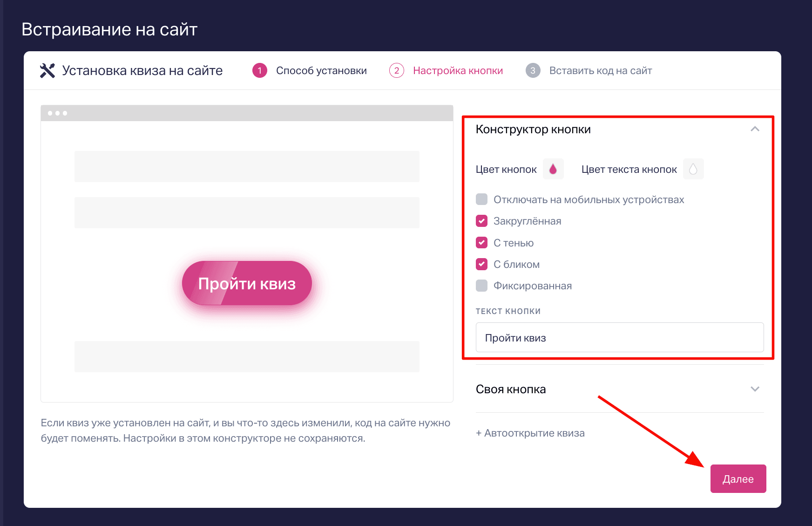Click the Пройти квиз preview button

click(247, 283)
